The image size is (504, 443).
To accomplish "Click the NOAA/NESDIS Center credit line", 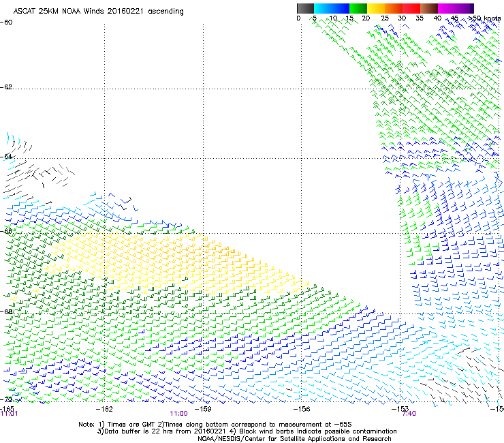I will tap(294, 439).
